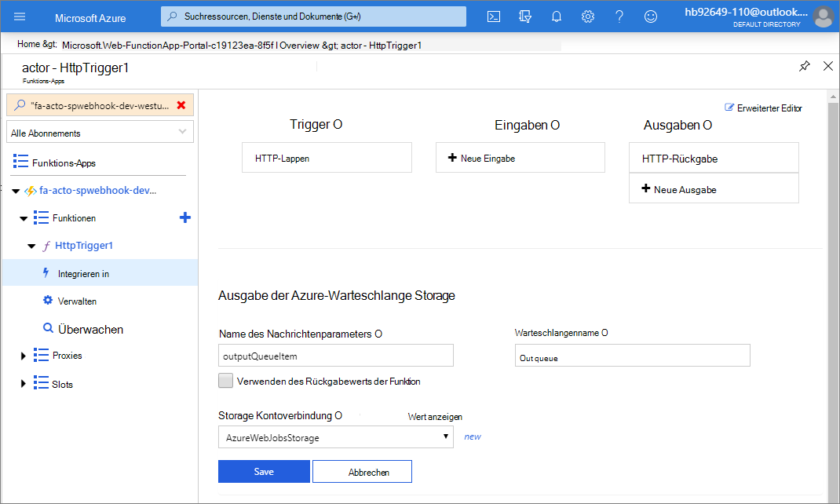Clear the search box with red X icon
840x504 pixels.
[179, 104]
